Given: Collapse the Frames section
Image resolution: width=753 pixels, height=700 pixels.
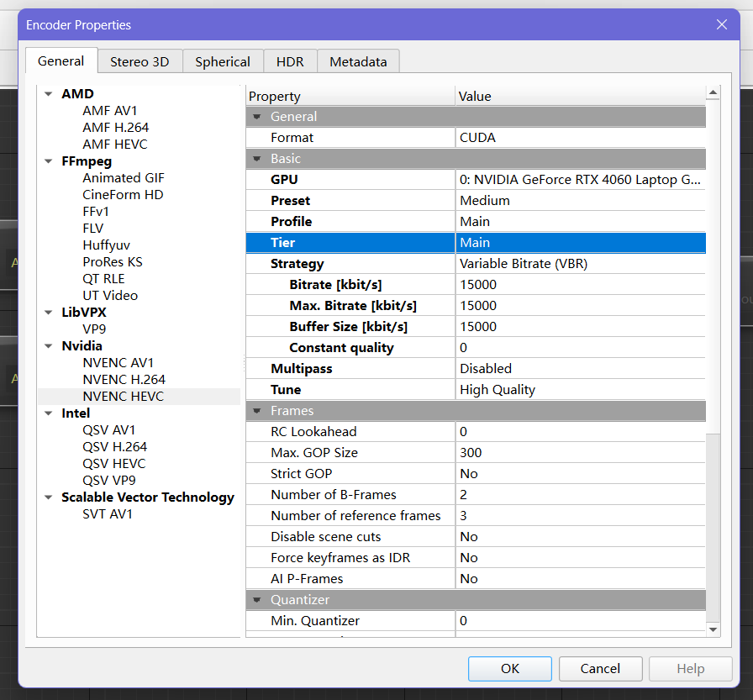Looking at the screenshot, I should click(x=256, y=410).
